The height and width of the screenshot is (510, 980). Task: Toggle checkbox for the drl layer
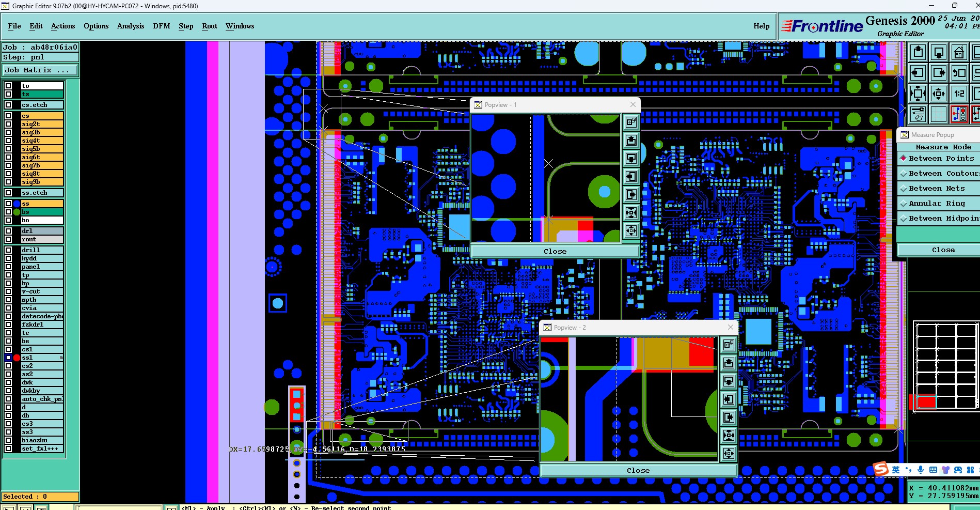8,231
